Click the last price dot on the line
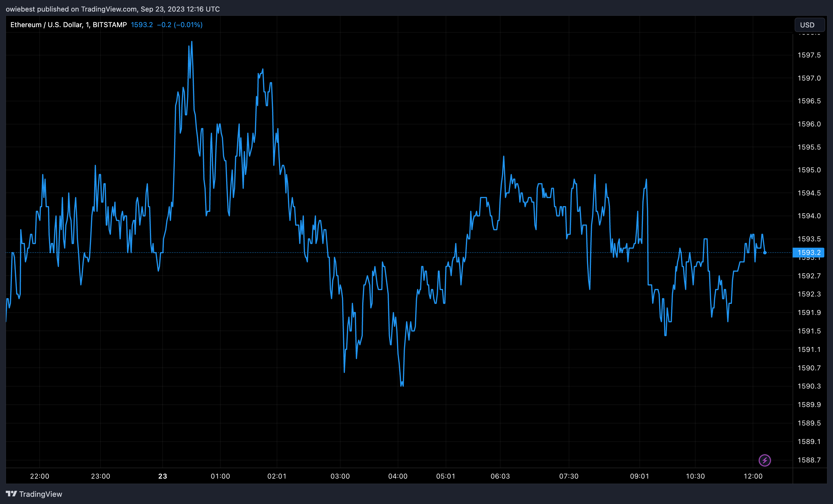 point(765,252)
